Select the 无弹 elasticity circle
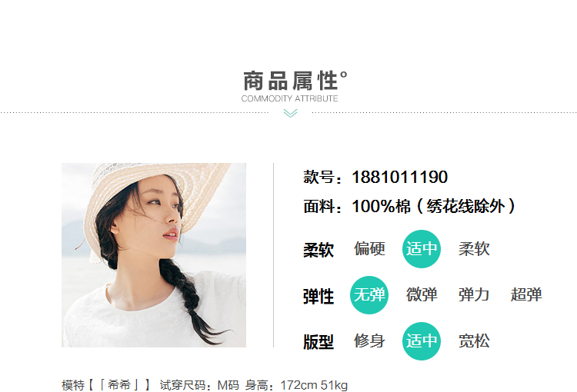The width and height of the screenshot is (577, 392). point(369,295)
